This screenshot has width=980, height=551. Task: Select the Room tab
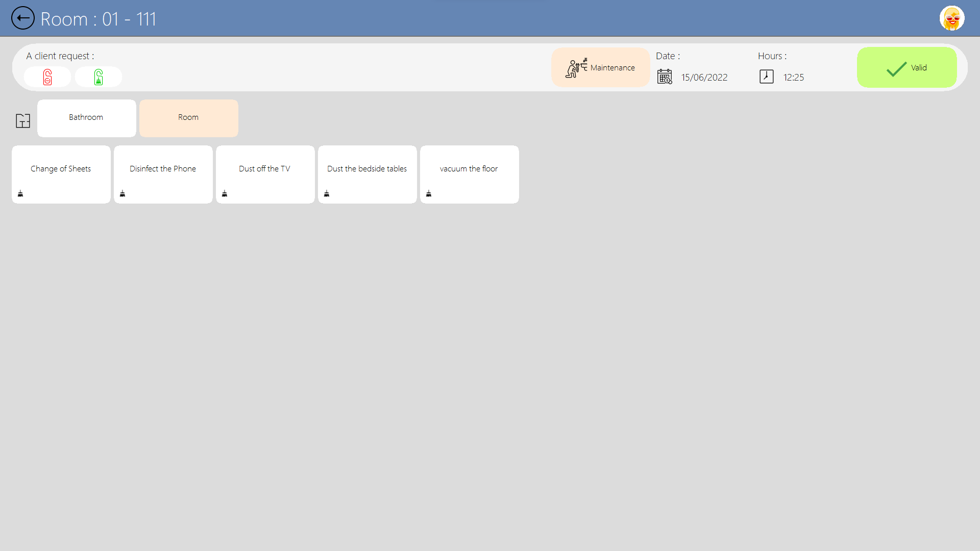188,118
